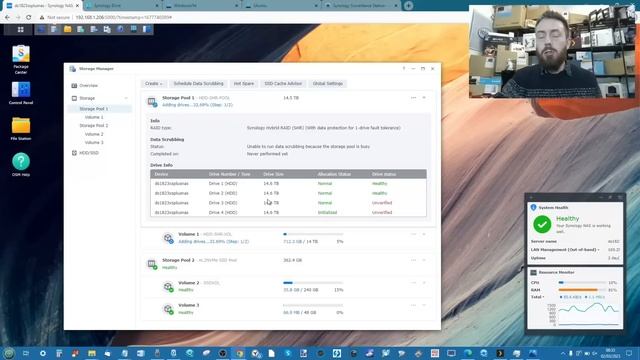Open Volume 1 more options menu
Viewport: 640px width, 360px height.
[x=413, y=234]
